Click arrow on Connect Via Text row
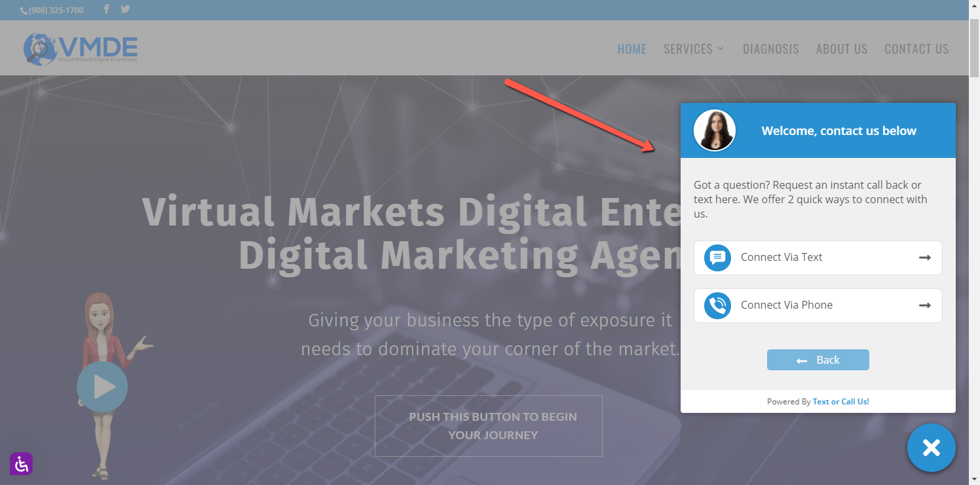980x485 pixels. pos(925,258)
